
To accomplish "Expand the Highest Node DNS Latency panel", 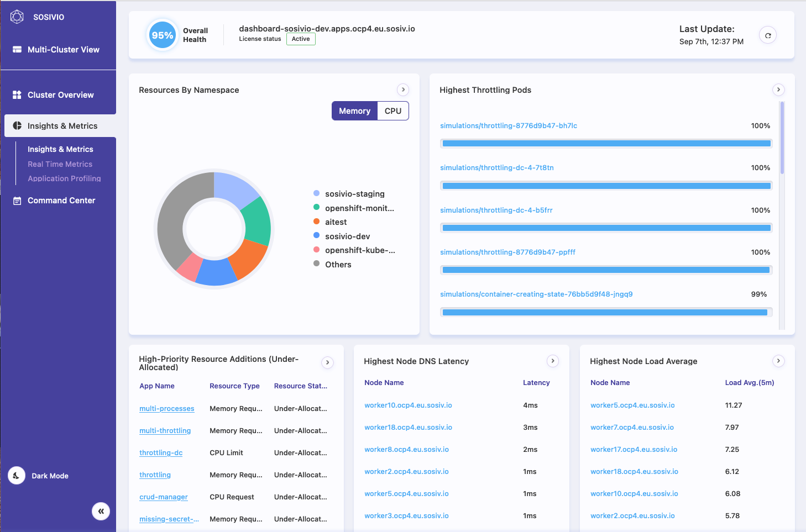I will (553, 361).
